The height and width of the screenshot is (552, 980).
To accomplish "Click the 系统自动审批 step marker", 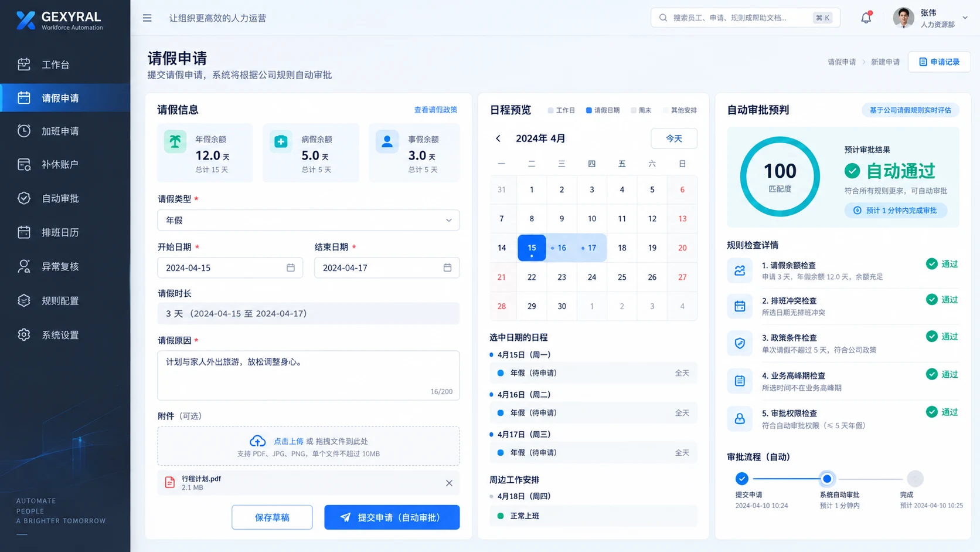I will (x=827, y=479).
